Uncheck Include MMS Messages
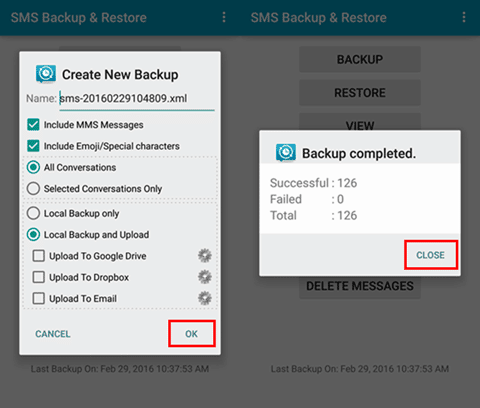 [33, 125]
